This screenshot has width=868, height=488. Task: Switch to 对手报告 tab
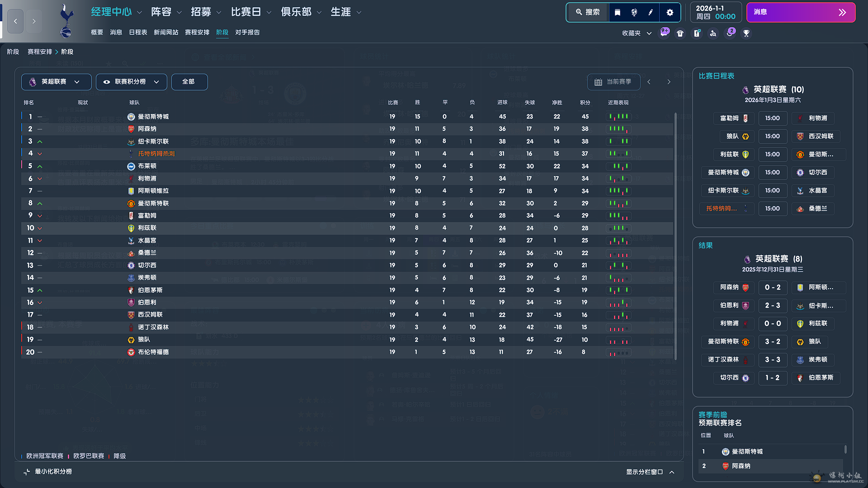(x=247, y=33)
